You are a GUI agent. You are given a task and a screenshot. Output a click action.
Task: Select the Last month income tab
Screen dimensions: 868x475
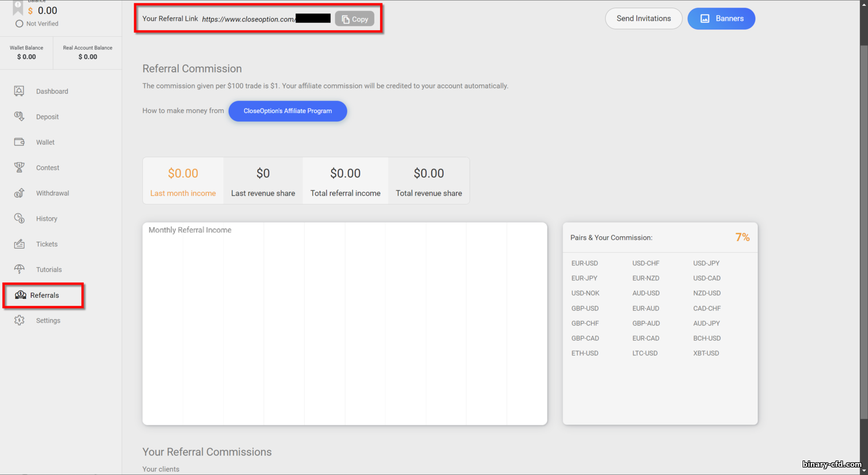click(183, 181)
